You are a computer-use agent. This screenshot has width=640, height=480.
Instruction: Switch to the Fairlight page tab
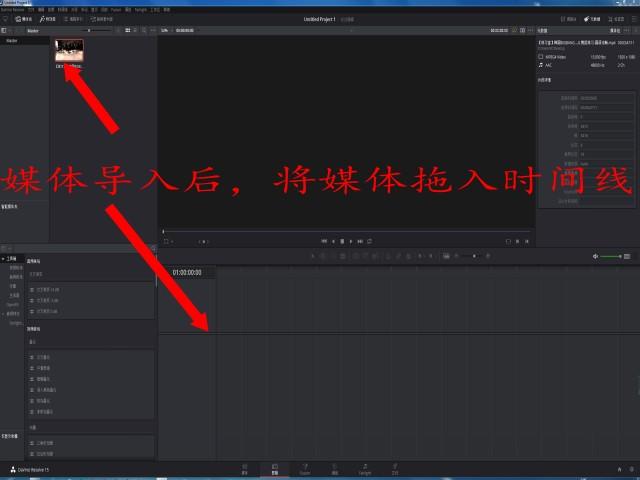tap(365, 469)
